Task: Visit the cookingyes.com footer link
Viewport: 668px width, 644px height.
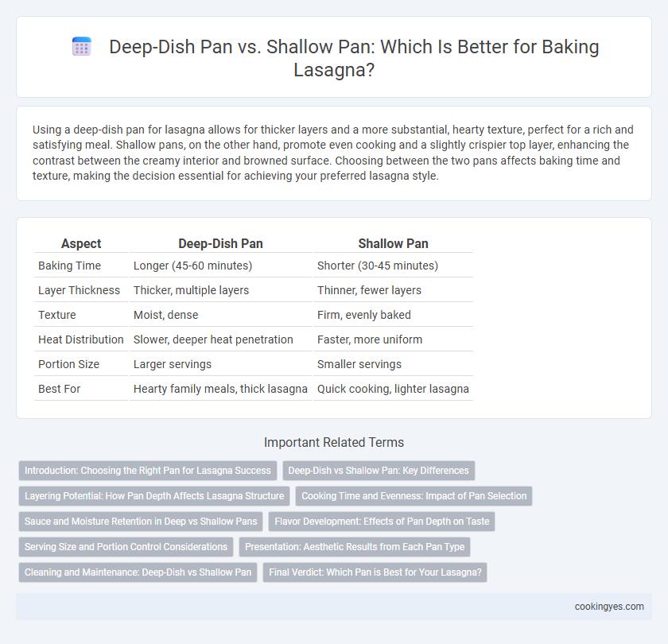Action: [609, 607]
